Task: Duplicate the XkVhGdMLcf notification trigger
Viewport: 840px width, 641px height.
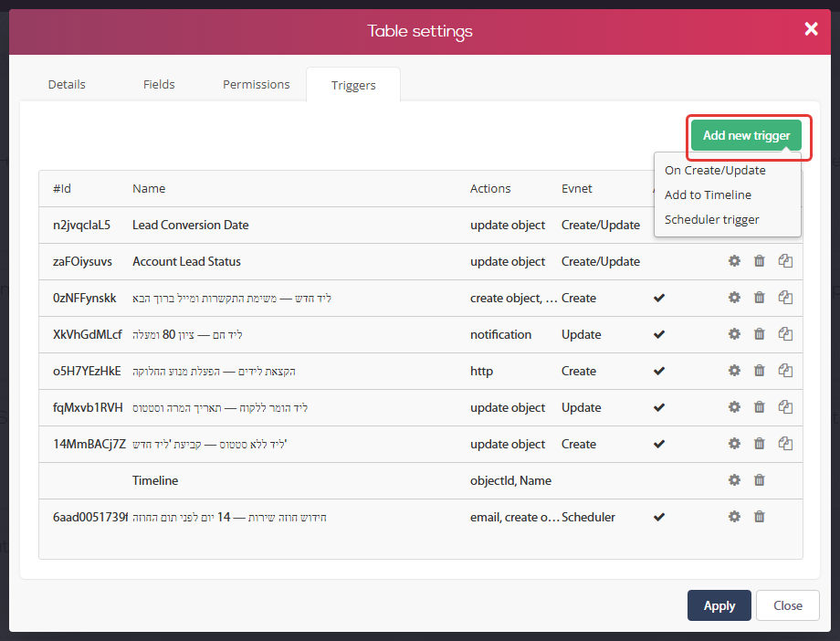Action: click(785, 334)
